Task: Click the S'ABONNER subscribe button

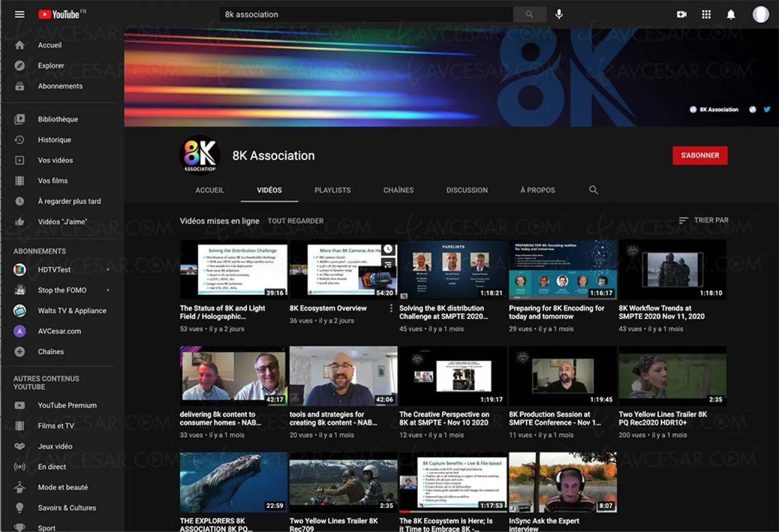Action: point(700,156)
